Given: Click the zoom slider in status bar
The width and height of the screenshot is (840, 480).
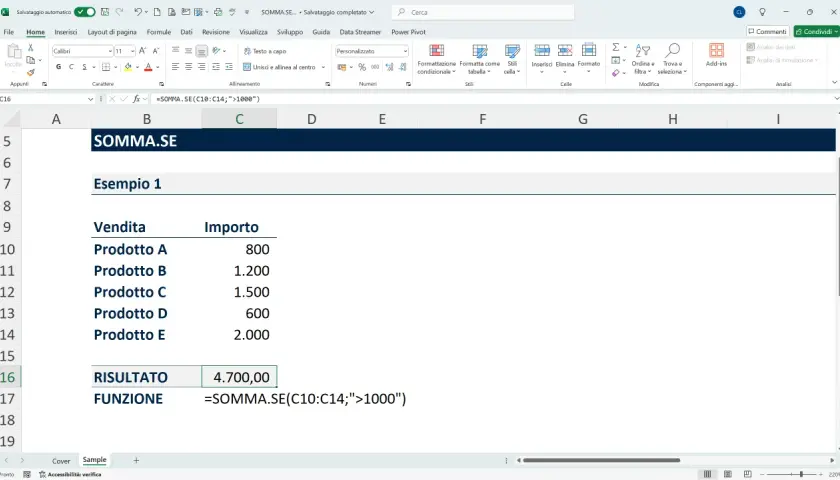Looking at the screenshot, I should point(801,474).
